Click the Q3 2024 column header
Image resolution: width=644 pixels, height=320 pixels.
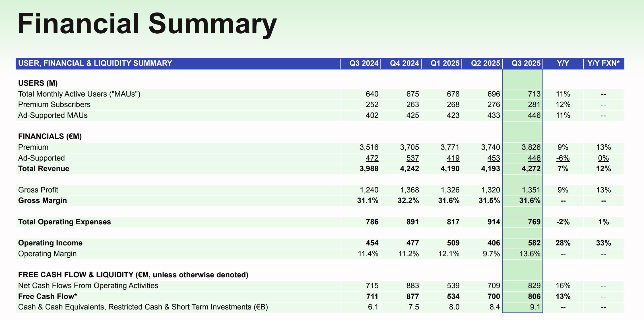click(x=364, y=63)
